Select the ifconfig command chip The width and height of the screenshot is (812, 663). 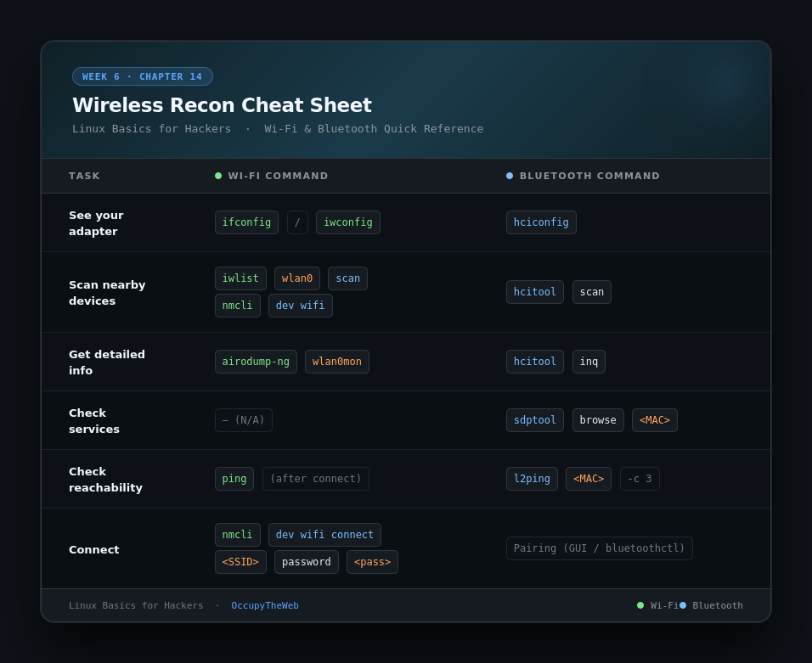[x=246, y=222]
